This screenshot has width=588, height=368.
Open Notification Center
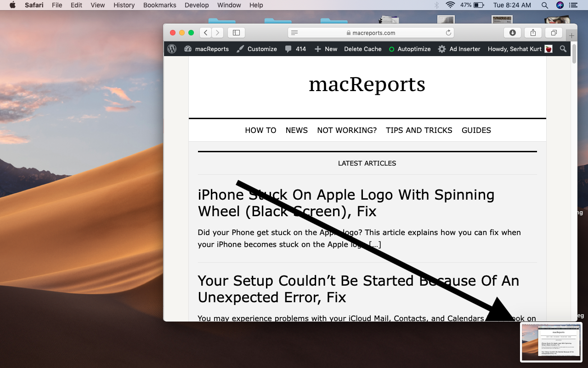point(573,5)
